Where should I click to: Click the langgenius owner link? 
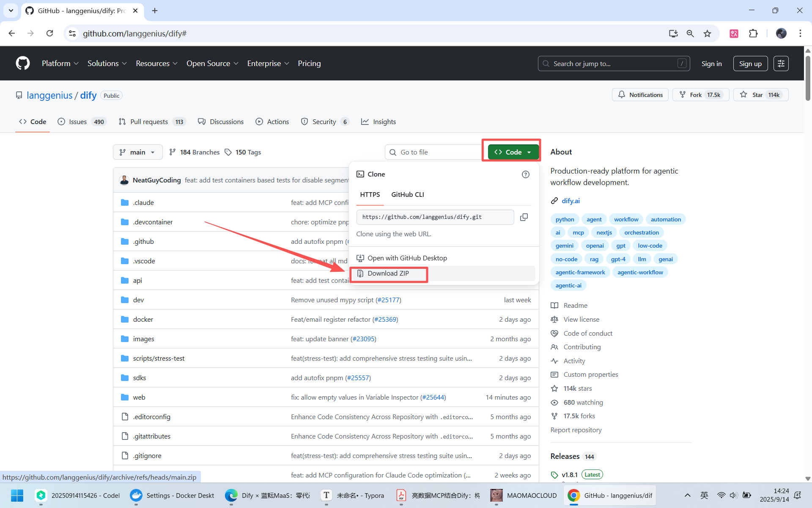[x=49, y=95]
